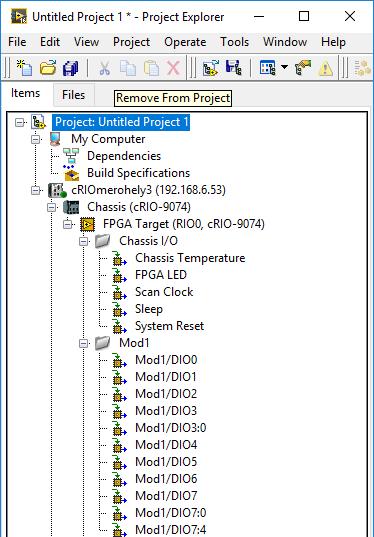
Task: Click the Open Project folder icon
Action: [48, 67]
